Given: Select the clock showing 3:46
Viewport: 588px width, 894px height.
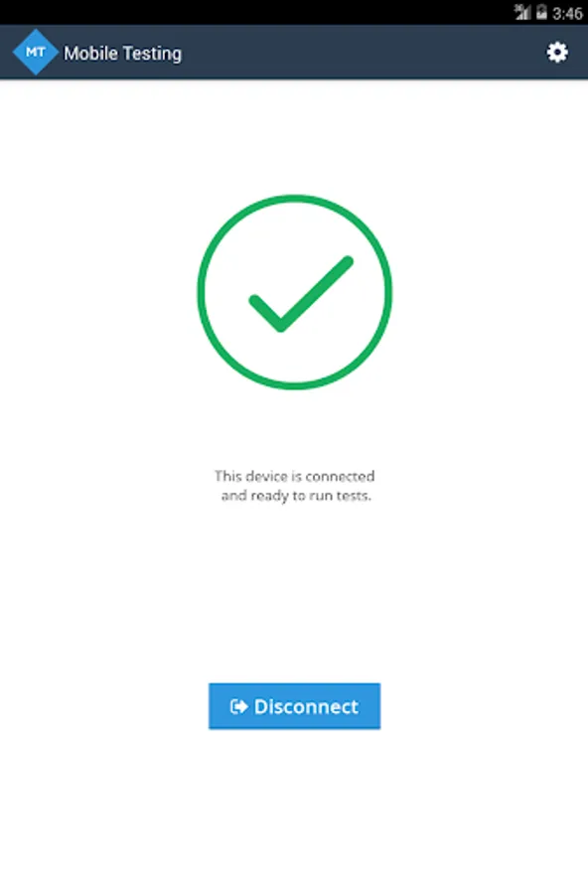Looking at the screenshot, I should [x=567, y=13].
